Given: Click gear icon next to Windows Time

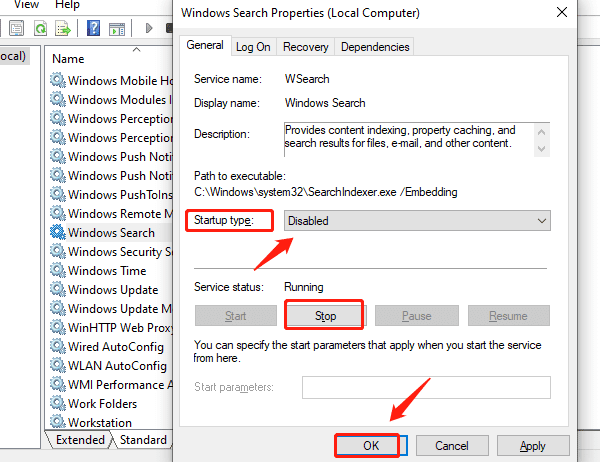Looking at the screenshot, I should [58, 270].
